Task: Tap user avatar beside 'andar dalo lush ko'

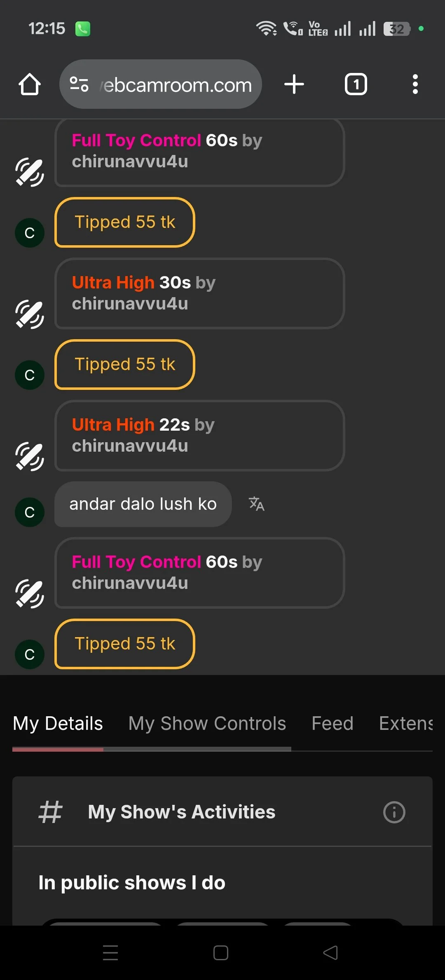Action: (x=30, y=512)
